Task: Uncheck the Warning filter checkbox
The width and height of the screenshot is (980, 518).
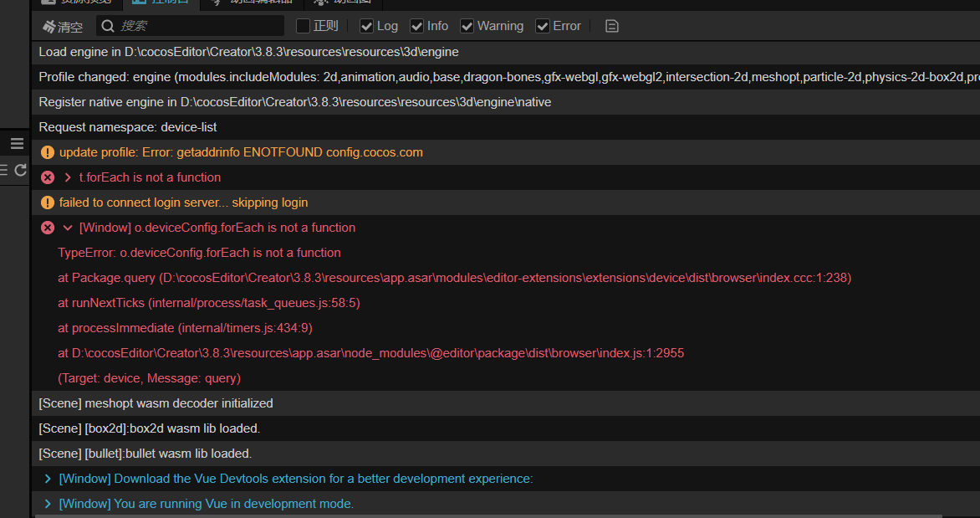Action: click(467, 26)
